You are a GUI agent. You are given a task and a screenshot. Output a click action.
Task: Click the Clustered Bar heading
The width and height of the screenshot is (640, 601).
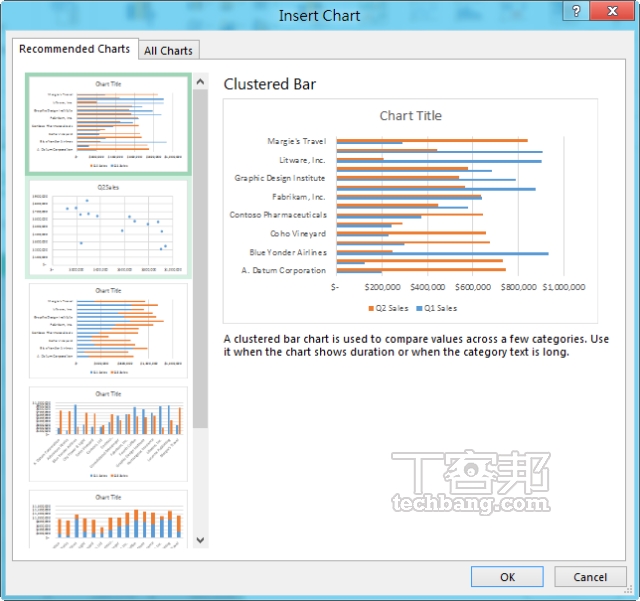pos(269,84)
